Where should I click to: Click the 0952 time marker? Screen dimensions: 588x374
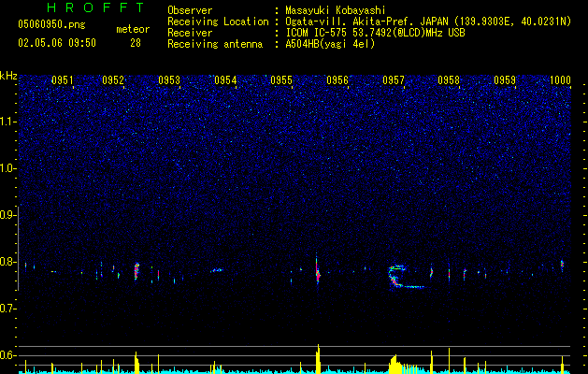pos(113,80)
